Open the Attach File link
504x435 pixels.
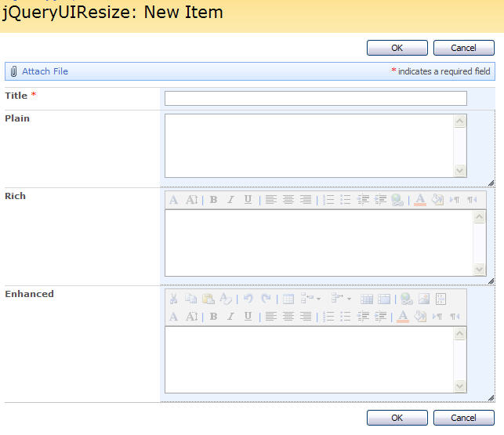click(45, 71)
